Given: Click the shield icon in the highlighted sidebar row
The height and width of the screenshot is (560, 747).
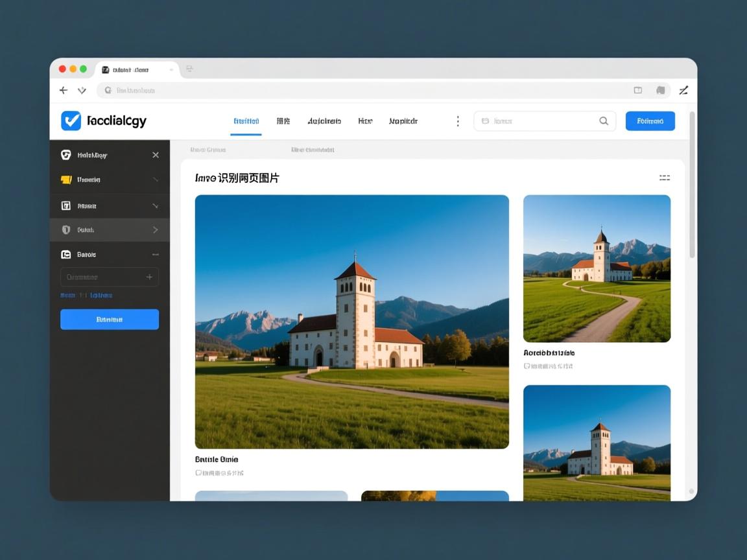Looking at the screenshot, I should pyautogui.click(x=65, y=229).
